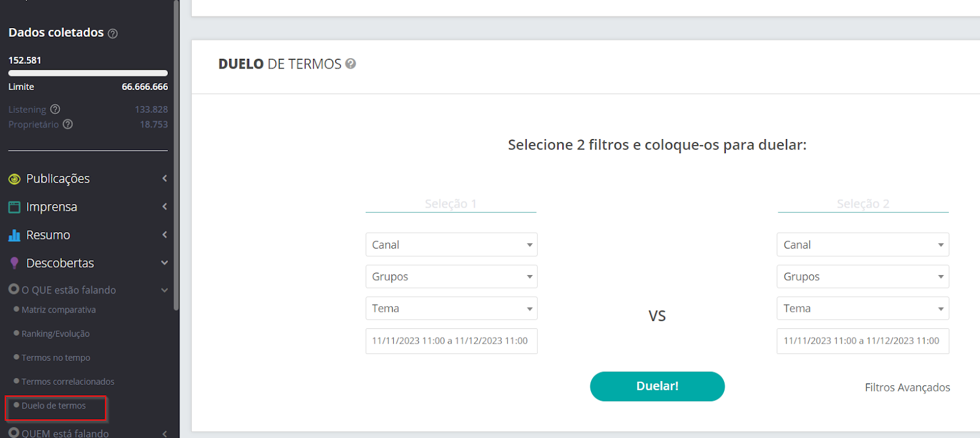Expand the QUEM está falando section
The image size is (980, 438).
(x=165, y=434)
